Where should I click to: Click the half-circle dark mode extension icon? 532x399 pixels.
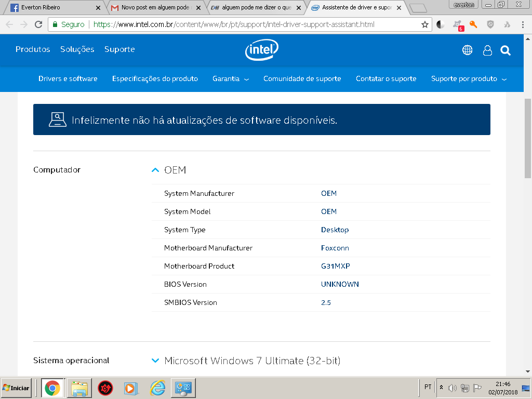(441, 24)
